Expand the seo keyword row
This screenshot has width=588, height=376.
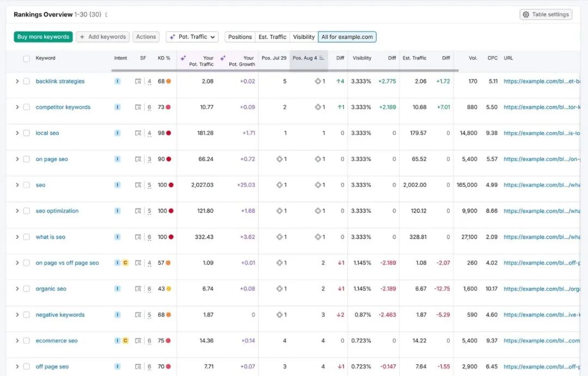17,185
